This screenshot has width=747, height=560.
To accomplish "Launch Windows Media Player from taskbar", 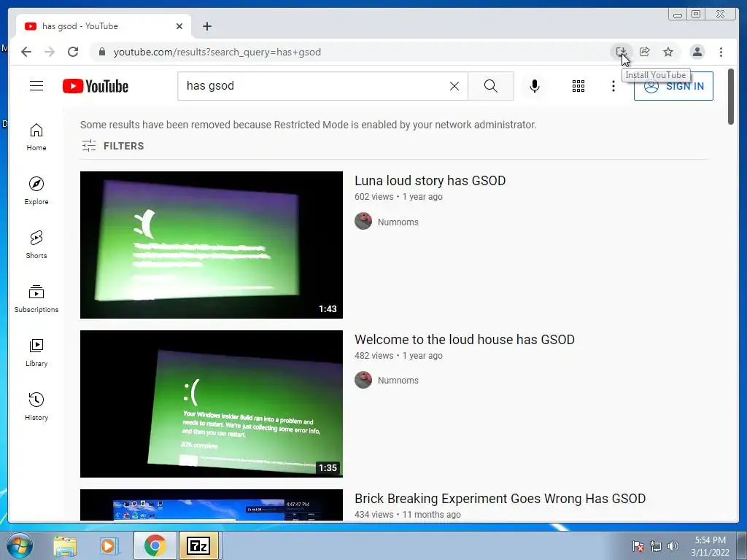I will coord(108,545).
